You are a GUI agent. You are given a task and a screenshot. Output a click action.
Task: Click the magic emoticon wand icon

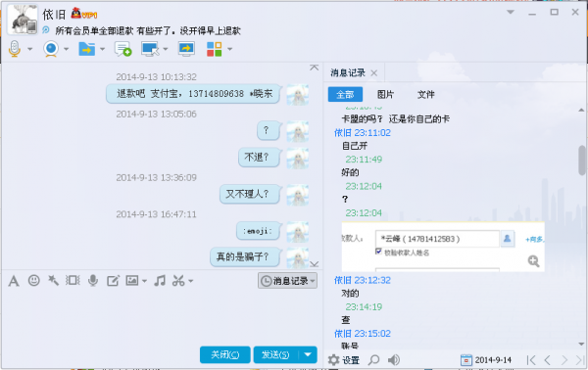click(x=53, y=280)
